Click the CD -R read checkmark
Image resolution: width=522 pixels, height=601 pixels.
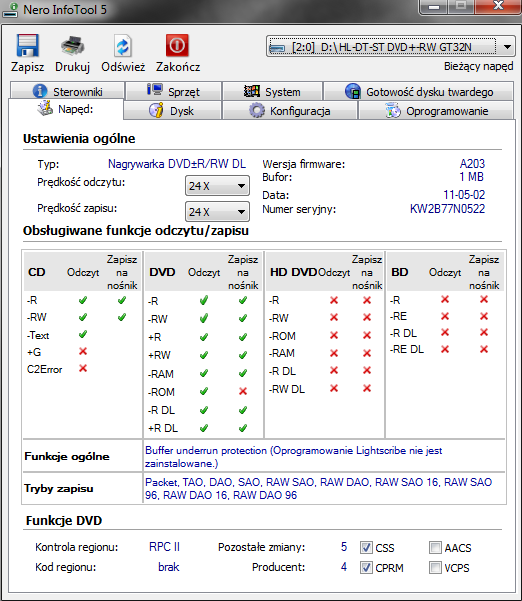pyautogui.click(x=83, y=300)
